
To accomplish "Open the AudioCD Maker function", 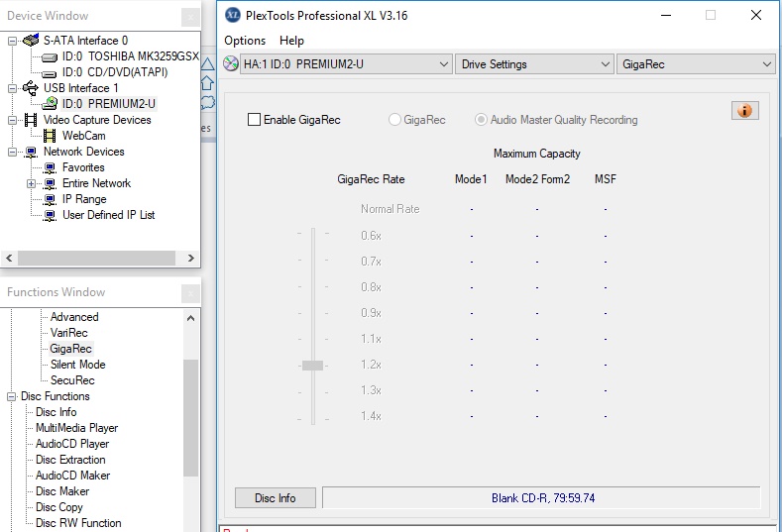I will point(72,476).
